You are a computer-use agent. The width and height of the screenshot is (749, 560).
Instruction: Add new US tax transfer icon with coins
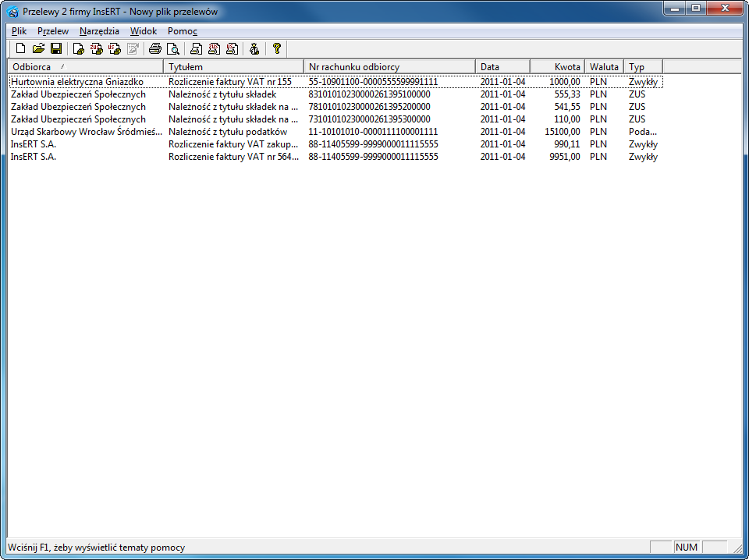(x=115, y=48)
